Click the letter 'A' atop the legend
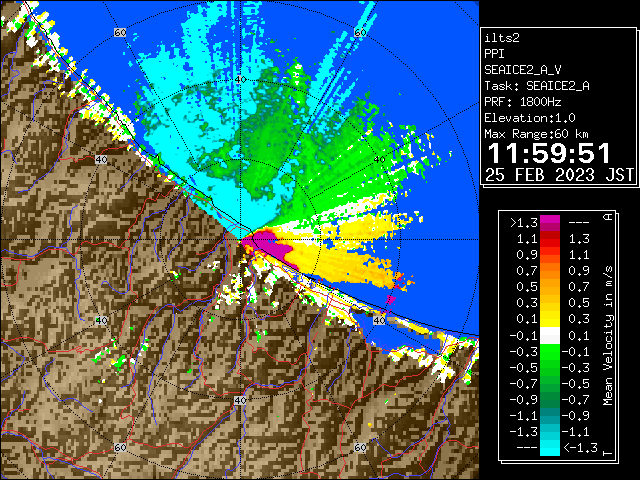 (x=608, y=216)
